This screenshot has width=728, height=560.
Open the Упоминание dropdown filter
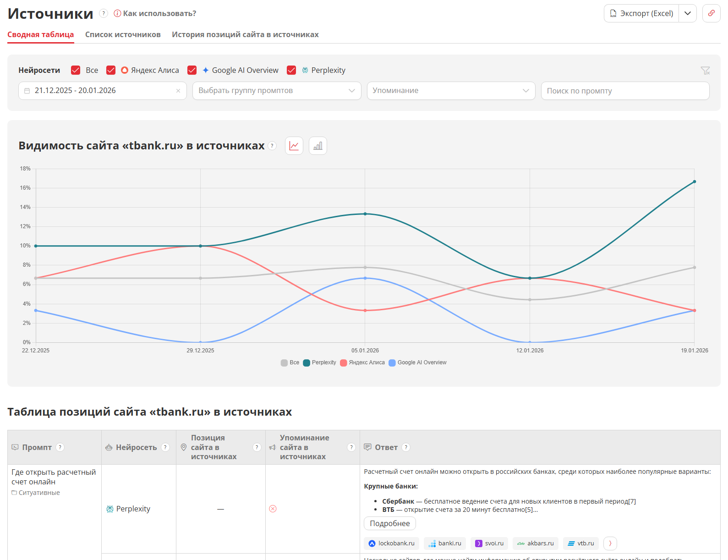point(450,91)
